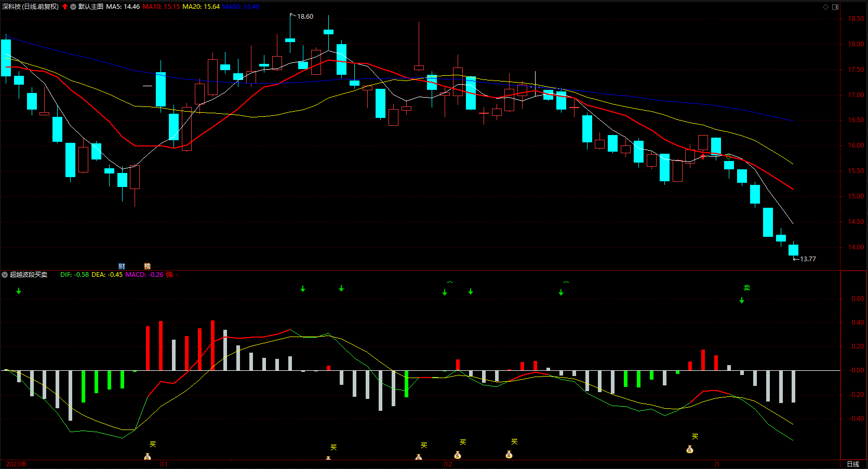Click the DEA: -0.45 value

[107, 274]
